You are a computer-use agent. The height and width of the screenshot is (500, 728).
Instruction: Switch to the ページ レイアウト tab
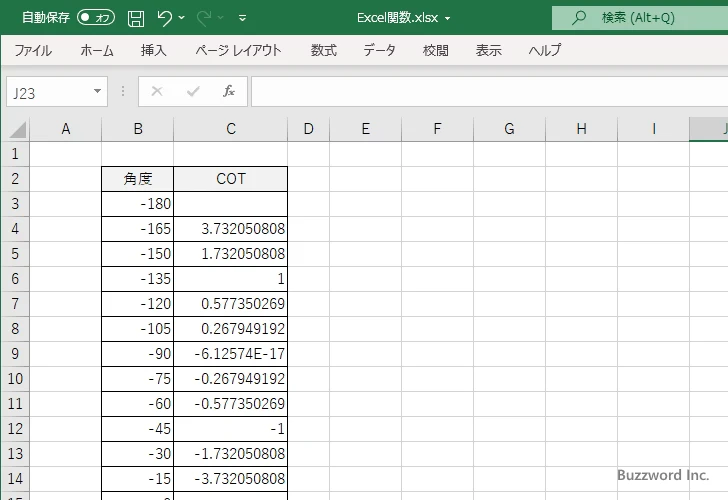[x=238, y=50]
